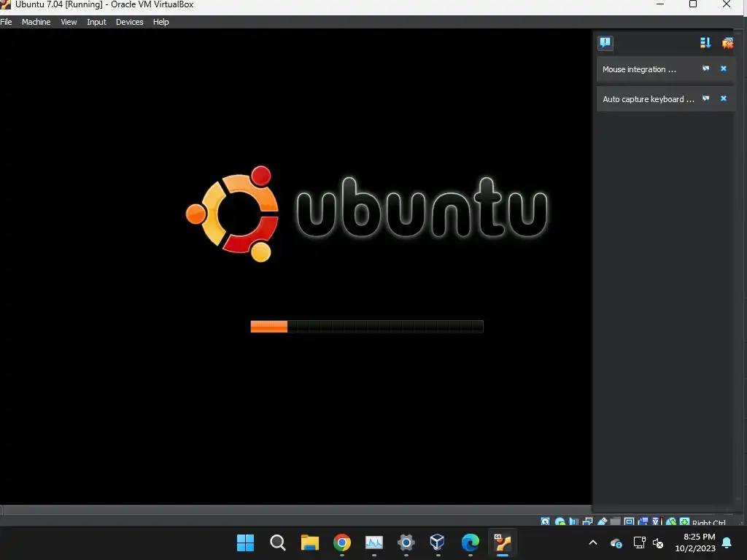Image resolution: width=747 pixels, height=560 pixels.
Task: Open the system monitor graph taskbar app
Action: click(374, 542)
